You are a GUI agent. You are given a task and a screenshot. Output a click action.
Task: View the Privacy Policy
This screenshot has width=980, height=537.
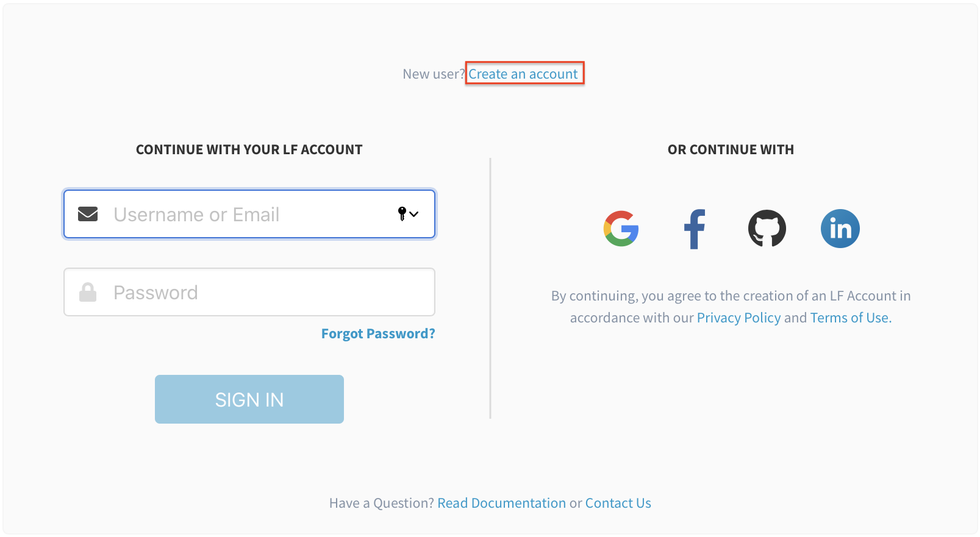(x=739, y=317)
